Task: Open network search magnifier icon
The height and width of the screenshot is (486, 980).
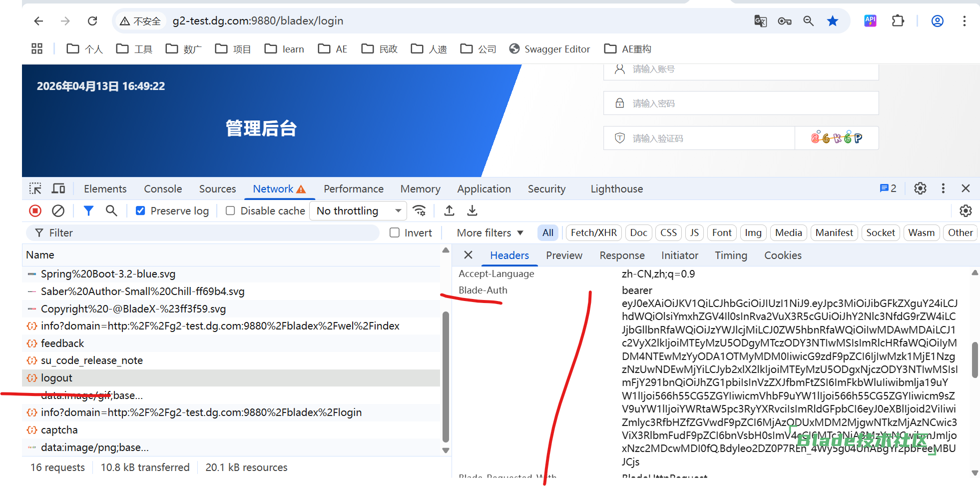Action: point(111,211)
